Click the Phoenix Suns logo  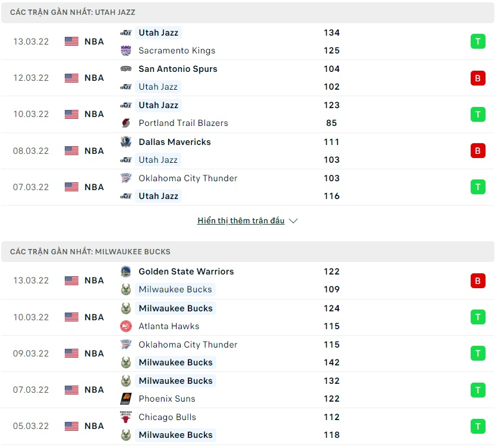pos(125,399)
